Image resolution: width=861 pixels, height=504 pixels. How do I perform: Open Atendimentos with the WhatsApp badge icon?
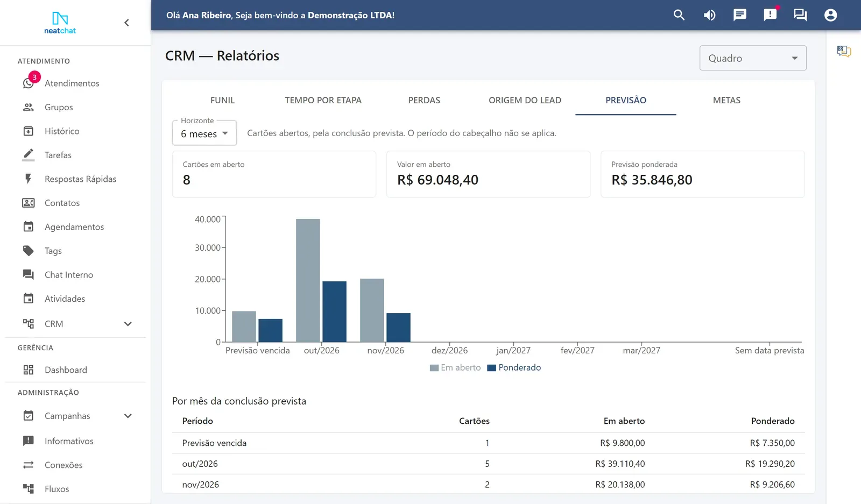(x=30, y=82)
